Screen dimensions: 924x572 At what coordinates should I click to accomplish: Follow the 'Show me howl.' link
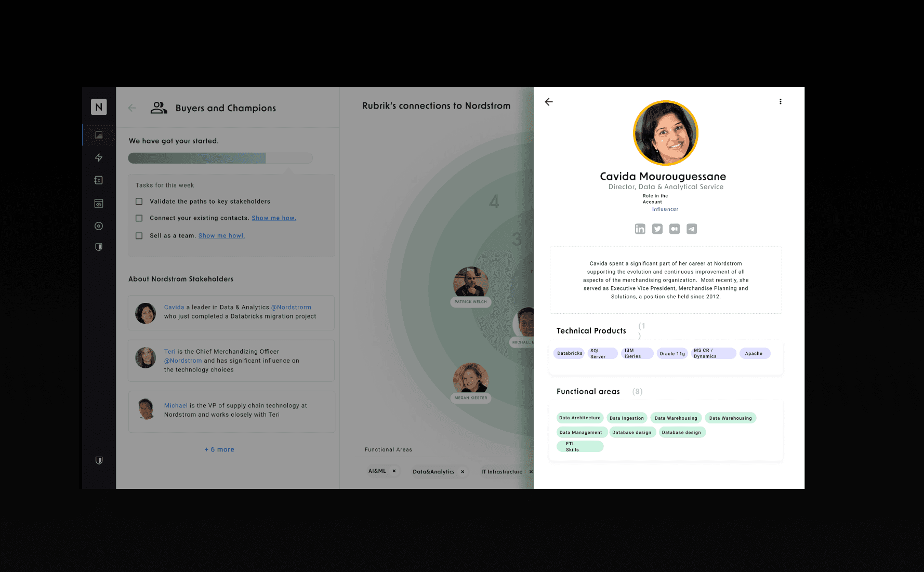(x=221, y=236)
